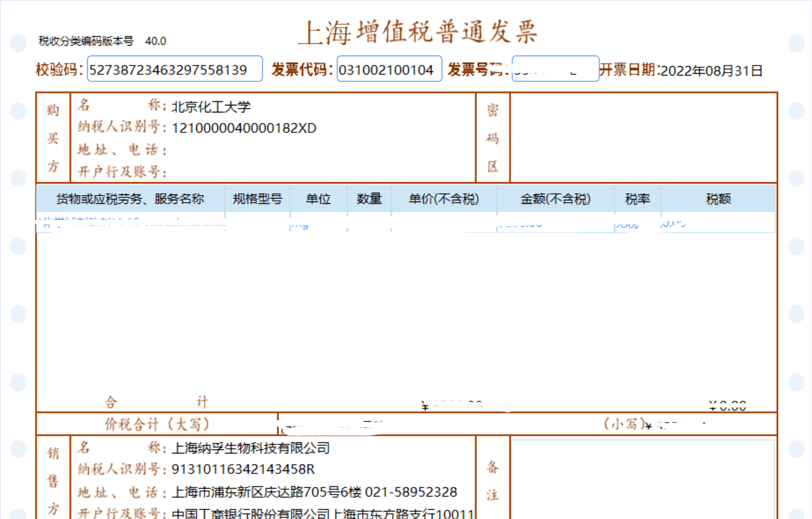
Task: Click the buyer name 北京化工大学
Action: [211, 107]
